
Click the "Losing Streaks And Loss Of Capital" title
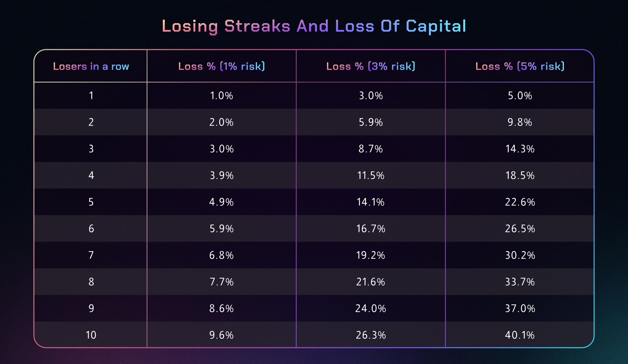[x=314, y=26]
